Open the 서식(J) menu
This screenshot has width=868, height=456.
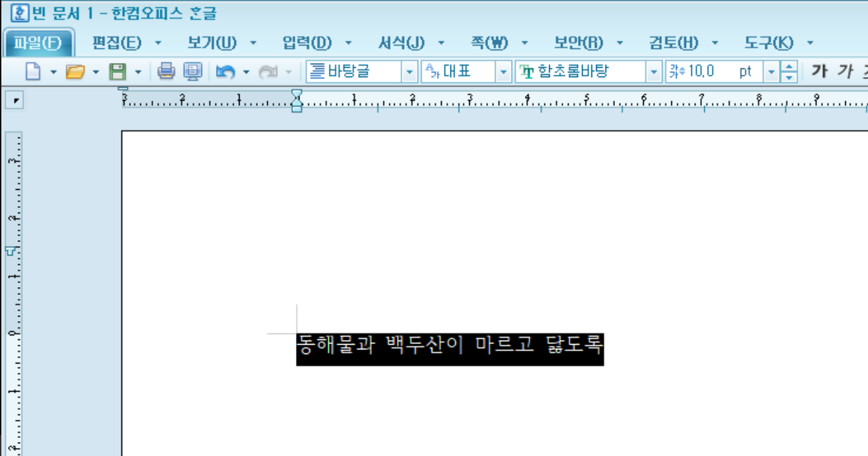(x=401, y=44)
